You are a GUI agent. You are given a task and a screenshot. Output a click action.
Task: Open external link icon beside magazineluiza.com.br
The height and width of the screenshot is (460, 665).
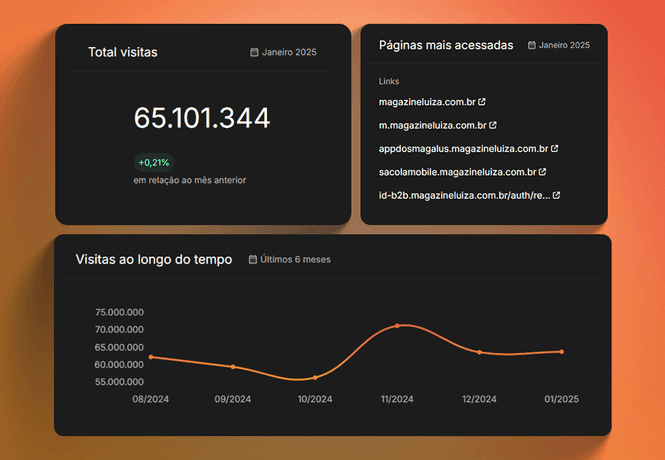coord(482,102)
